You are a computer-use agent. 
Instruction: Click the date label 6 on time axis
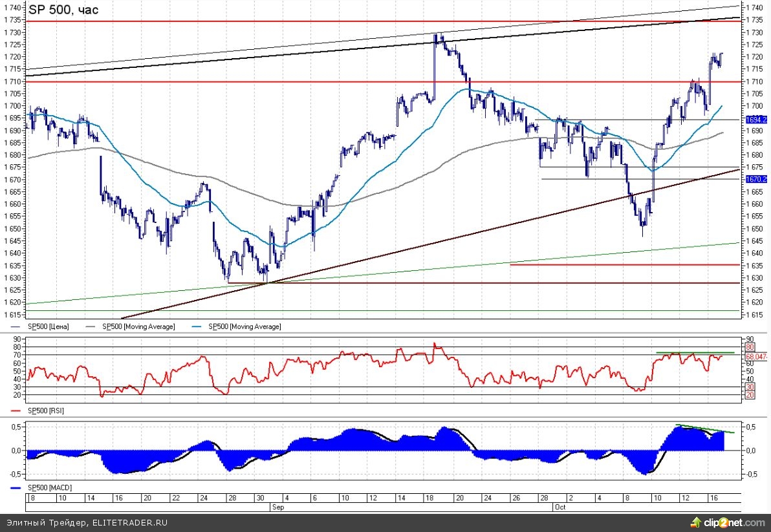[315, 498]
